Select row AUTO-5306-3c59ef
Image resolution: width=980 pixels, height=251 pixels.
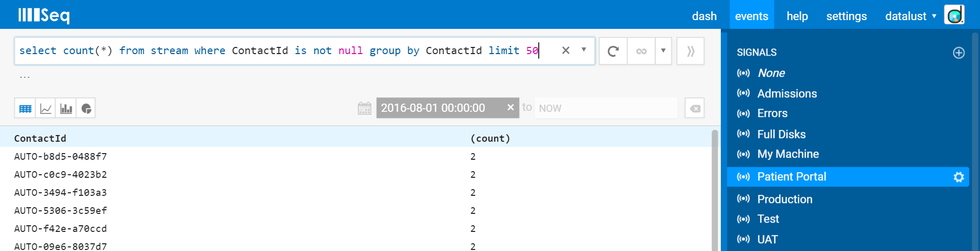click(x=355, y=210)
